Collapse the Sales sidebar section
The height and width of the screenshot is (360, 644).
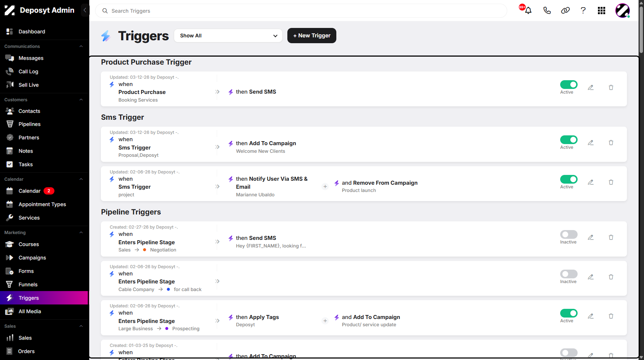coord(81,326)
